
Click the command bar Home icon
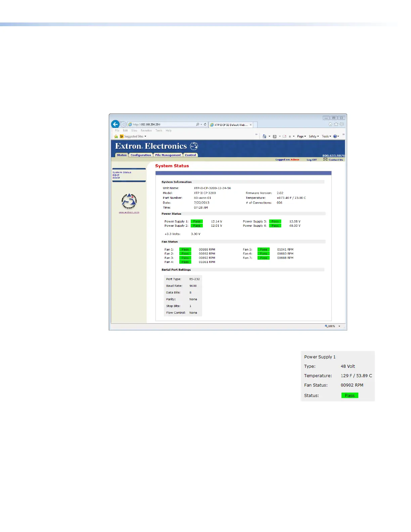click(264, 136)
